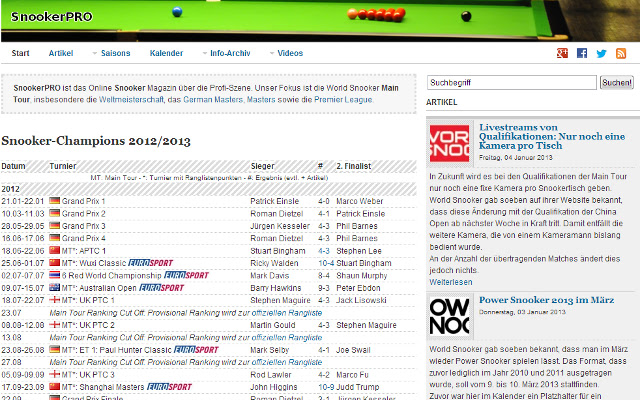Click the Suchen! search button
640x400 pixels.
(x=617, y=83)
